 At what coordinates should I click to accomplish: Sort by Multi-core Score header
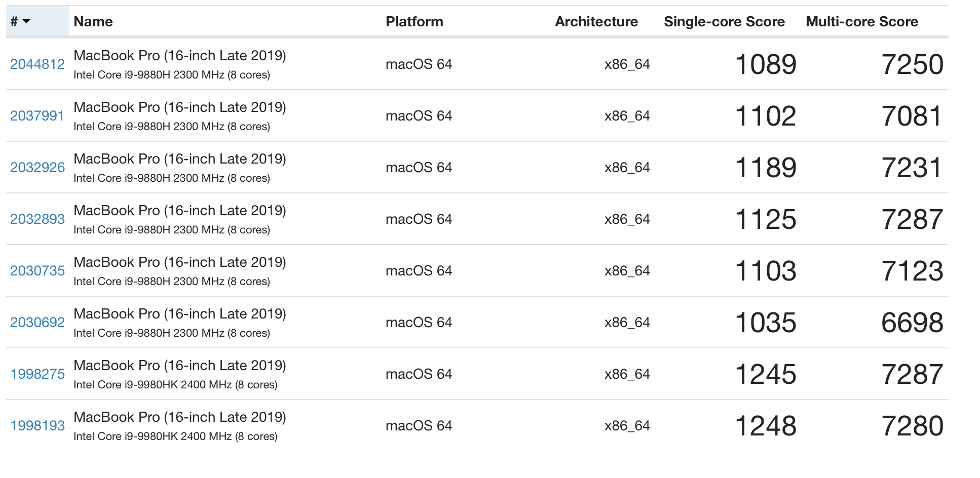[861, 21]
